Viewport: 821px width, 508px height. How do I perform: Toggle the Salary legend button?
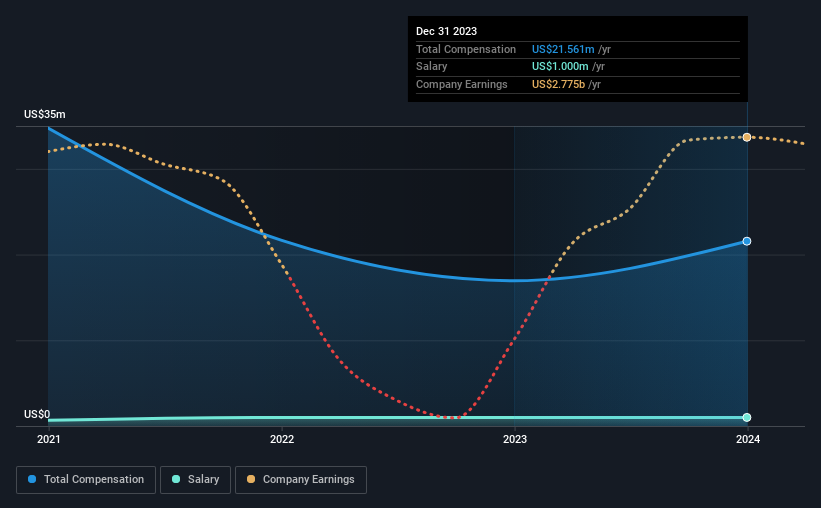pyautogui.click(x=195, y=480)
